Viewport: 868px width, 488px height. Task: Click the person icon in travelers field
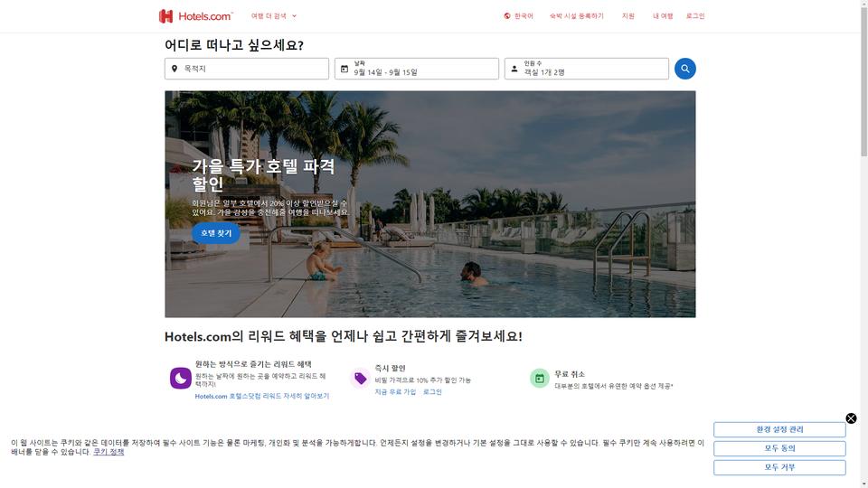pos(514,69)
